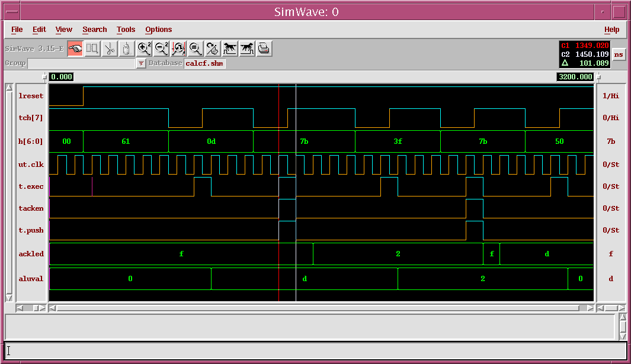Click the zoom fit magnifier icon

point(196,49)
